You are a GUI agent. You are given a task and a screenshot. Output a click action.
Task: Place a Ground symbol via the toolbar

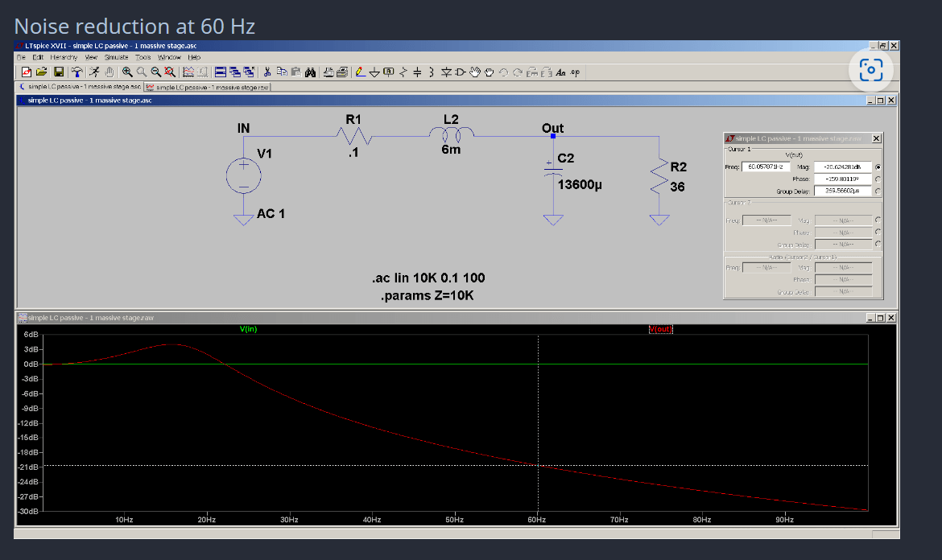coord(374,72)
